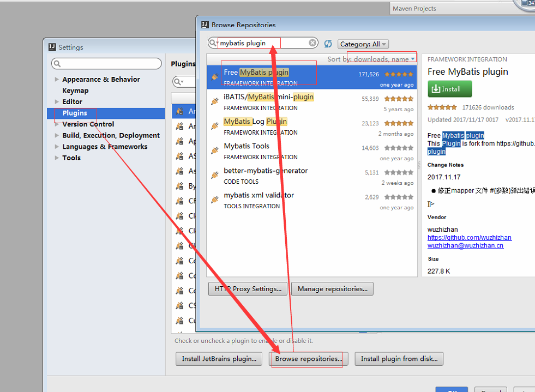Click the IntelliJ icon in Browse Repositories title
Viewport: 535px width, 392px height.
click(x=205, y=25)
